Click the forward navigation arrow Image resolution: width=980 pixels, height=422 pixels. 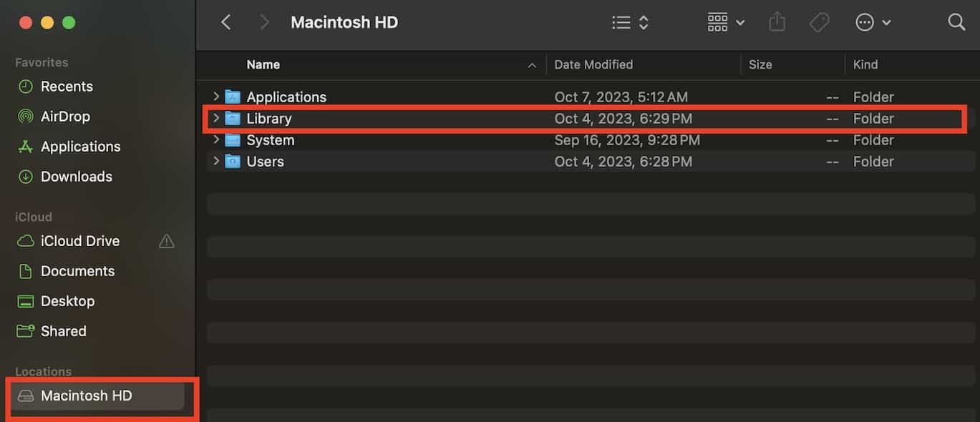tap(265, 22)
